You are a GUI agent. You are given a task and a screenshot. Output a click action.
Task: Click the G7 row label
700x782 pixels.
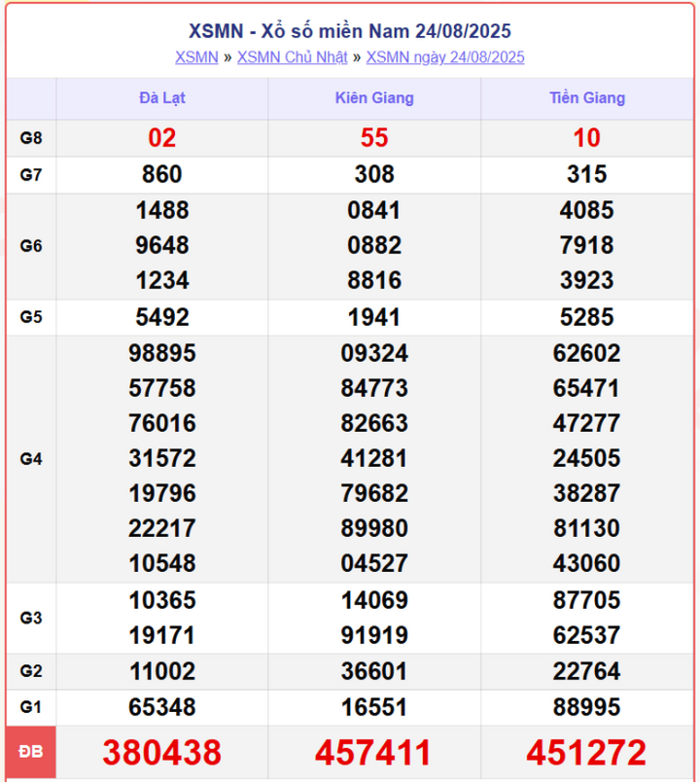click(31, 175)
